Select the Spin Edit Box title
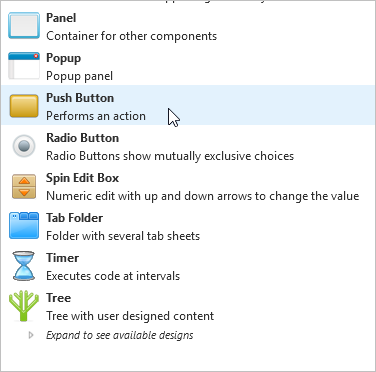This screenshot has height=372, width=376. [x=82, y=178]
